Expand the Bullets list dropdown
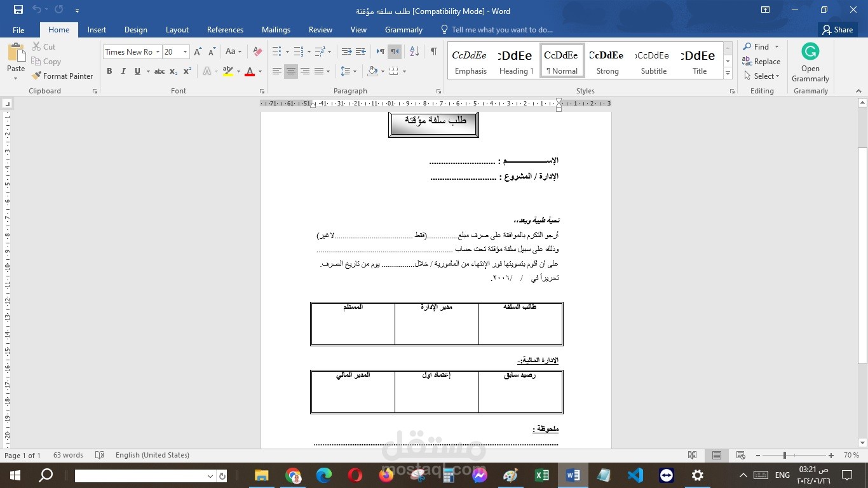Screen dimensions: 868x488 pos(287,52)
